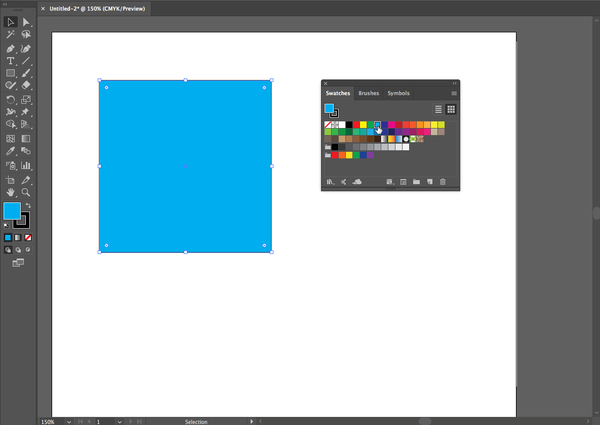The image size is (600, 425).
Task: Open the Swatches panel options menu
Action: 453,93
